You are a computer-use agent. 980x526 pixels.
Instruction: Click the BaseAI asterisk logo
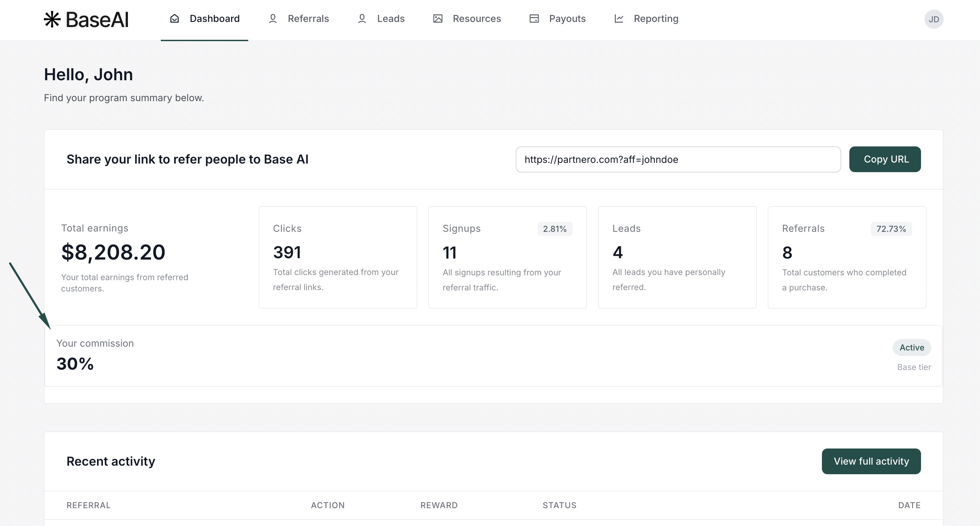(x=52, y=19)
